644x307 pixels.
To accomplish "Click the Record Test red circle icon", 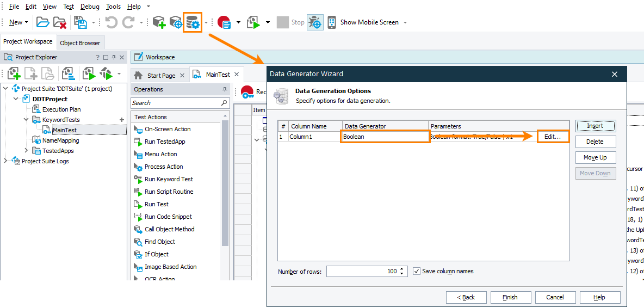I will (224, 22).
